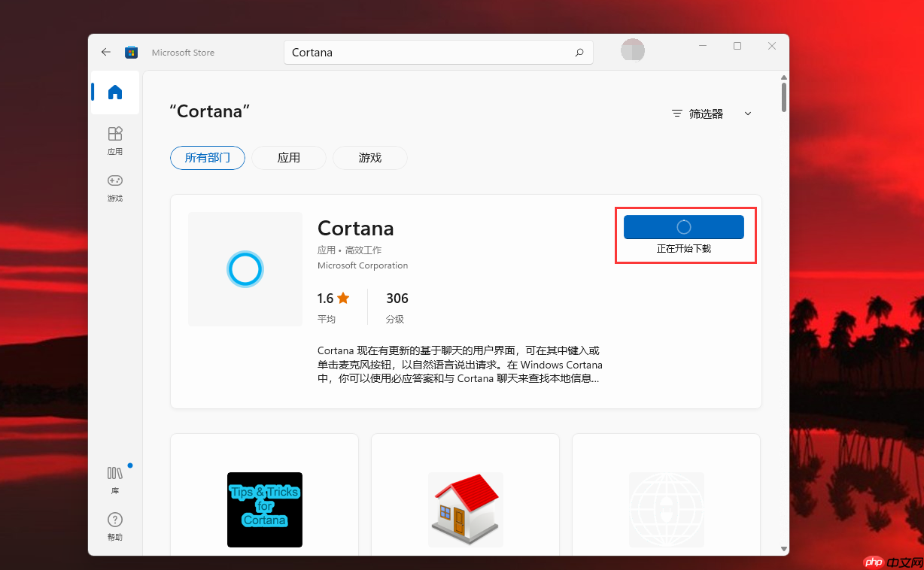Select the 游戏 filter chip

click(x=369, y=158)
